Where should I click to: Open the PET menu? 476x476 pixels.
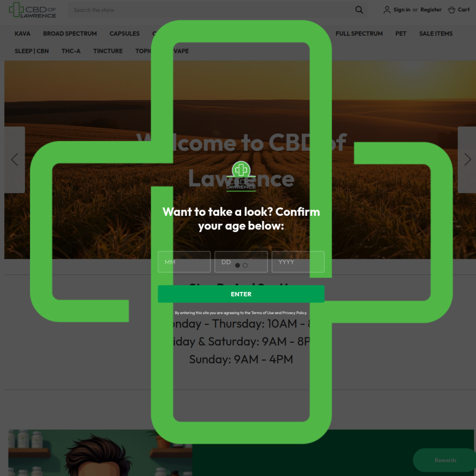click(x=401, y=34)
